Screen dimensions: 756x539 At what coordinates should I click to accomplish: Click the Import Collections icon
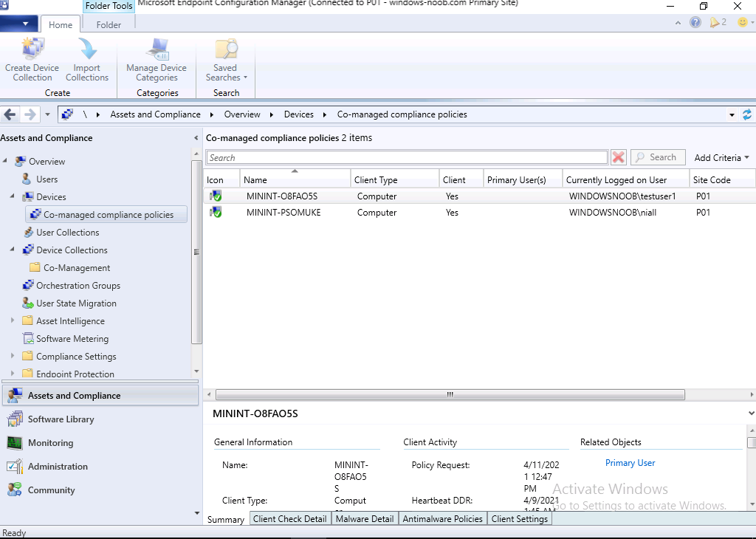87,49
